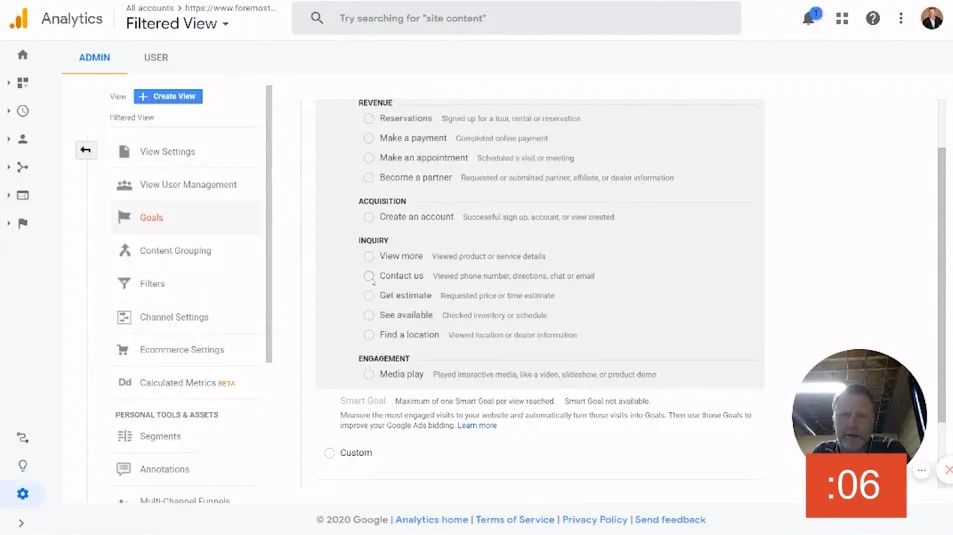
Task: Select the Media play radio button
Action: pyautogui.click(x=369, y=374)
